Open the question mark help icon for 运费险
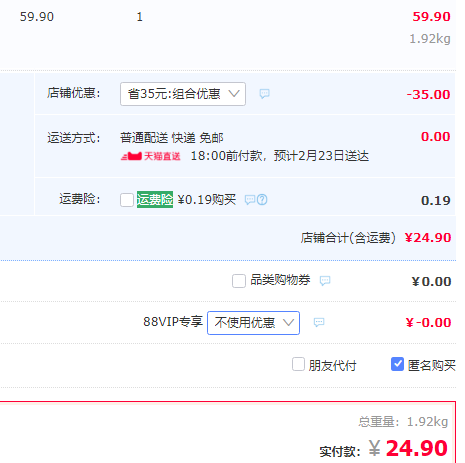465x463 pixels. pos(262,200)
